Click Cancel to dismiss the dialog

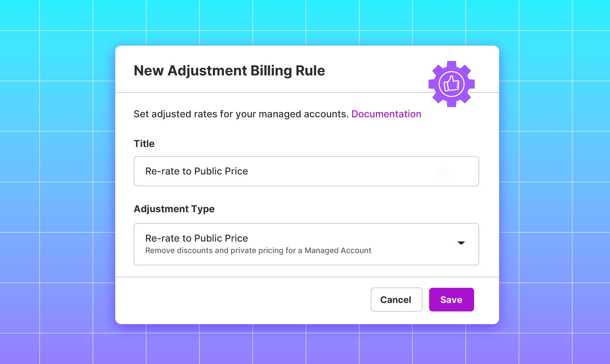[396, 299]
